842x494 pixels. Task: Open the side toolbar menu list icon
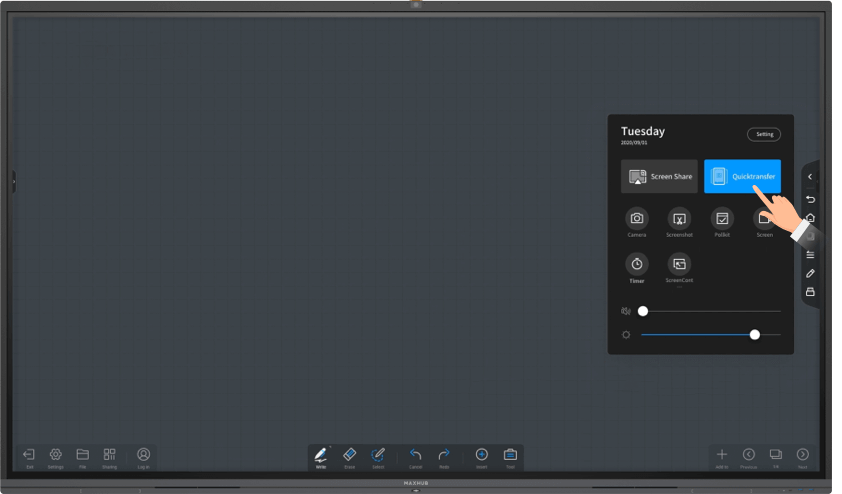[810, 254]
